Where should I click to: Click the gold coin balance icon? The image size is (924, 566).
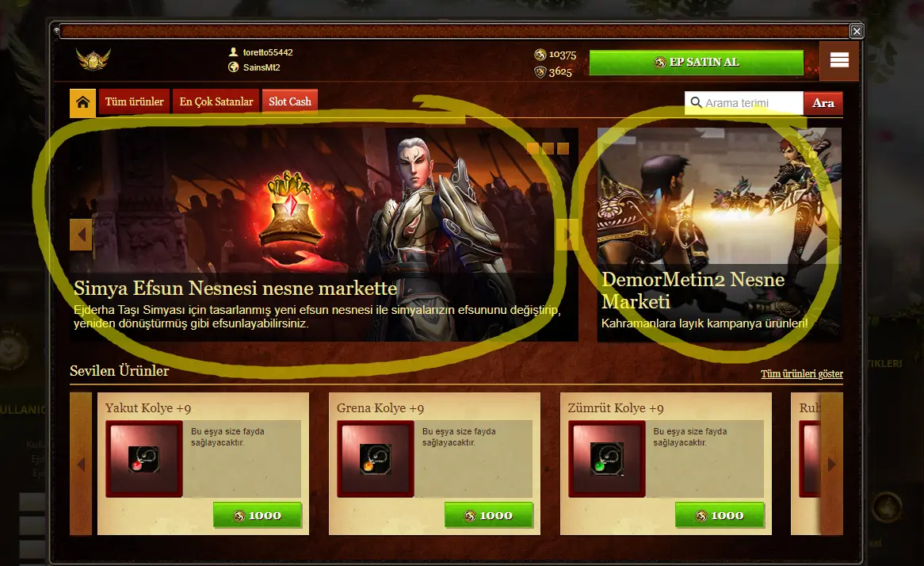tap(540, 55)
